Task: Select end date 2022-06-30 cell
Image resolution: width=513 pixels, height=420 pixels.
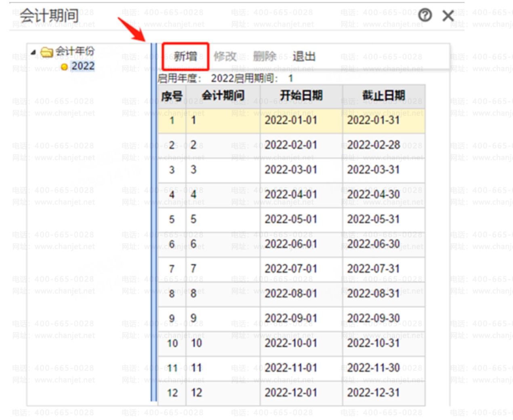Action: point(384,244)
